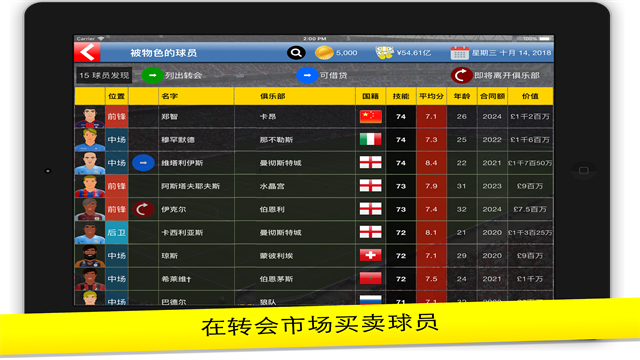The image size is (640, 360).
Task: Sort by 国籍 column header
Action: coord(371,96)
